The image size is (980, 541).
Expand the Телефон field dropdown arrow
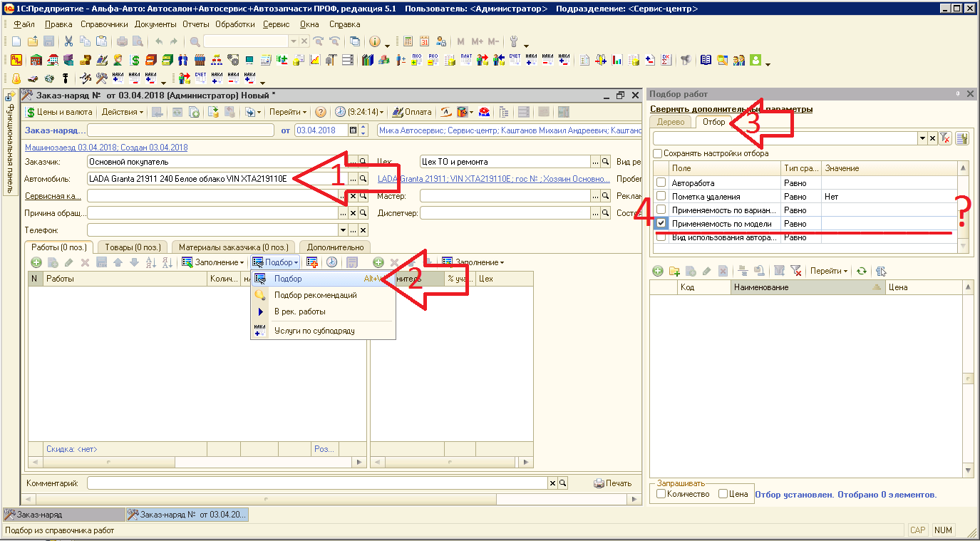pyautogui.click(x=341, y=230)
